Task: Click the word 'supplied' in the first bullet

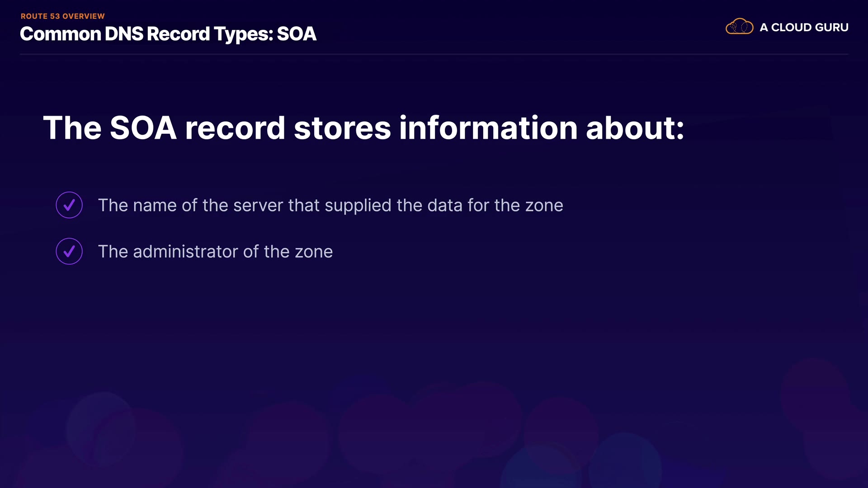Action: [358, 206]
